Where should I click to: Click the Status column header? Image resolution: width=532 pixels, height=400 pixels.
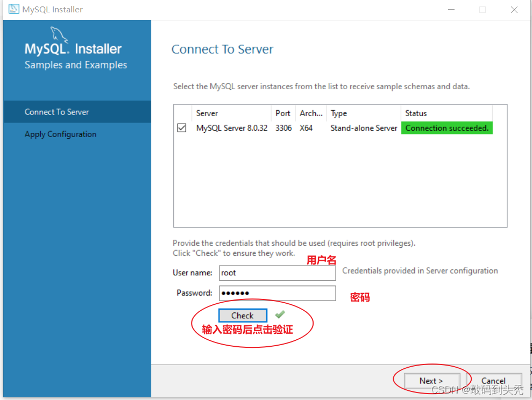click(446, 113)
